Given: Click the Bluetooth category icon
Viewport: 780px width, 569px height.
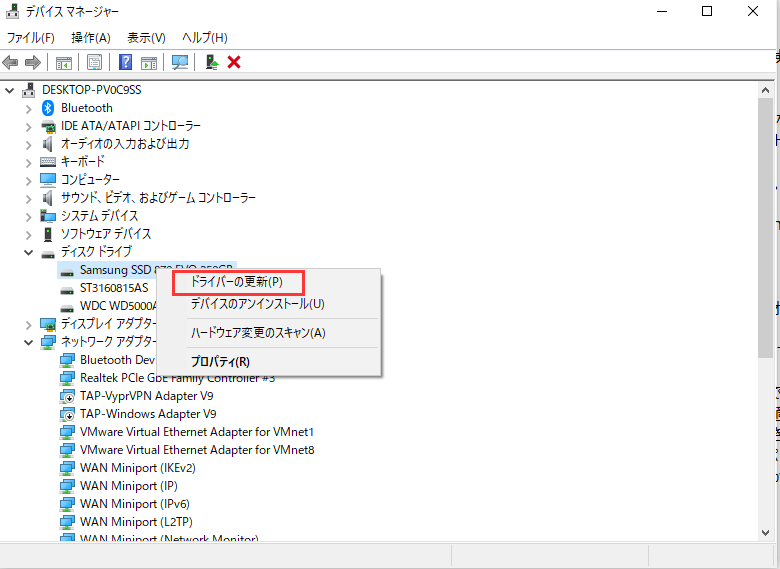Looking at the screenshot, I should click(x=48, y=107).
